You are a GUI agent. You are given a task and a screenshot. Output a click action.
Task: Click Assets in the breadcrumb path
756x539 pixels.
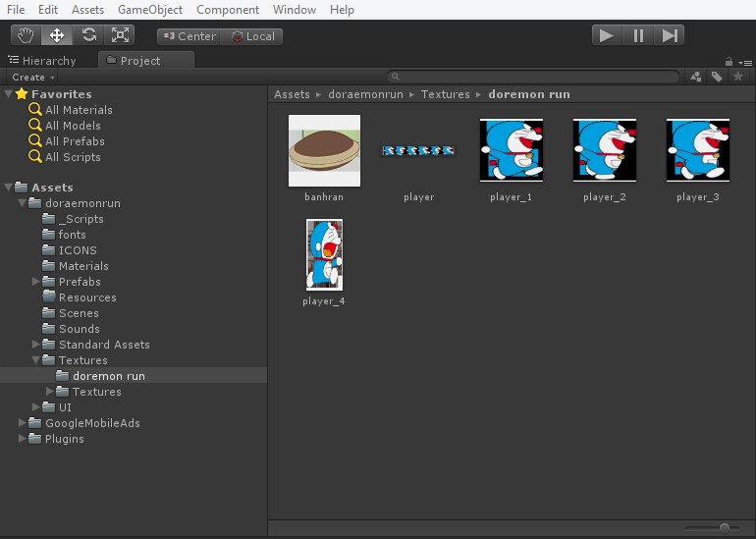[x=292, y=94]
